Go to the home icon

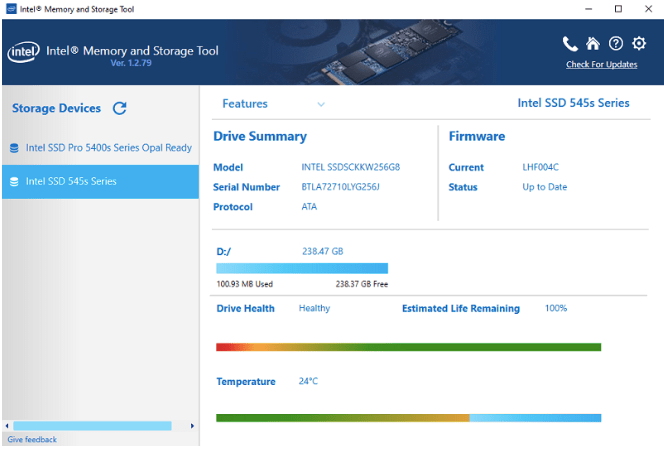[x=593, y=43]
